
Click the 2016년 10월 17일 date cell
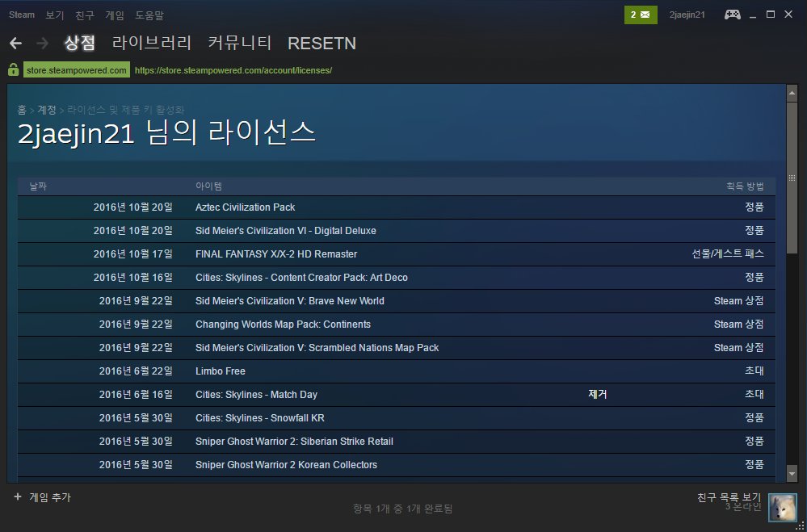point(132,253)
